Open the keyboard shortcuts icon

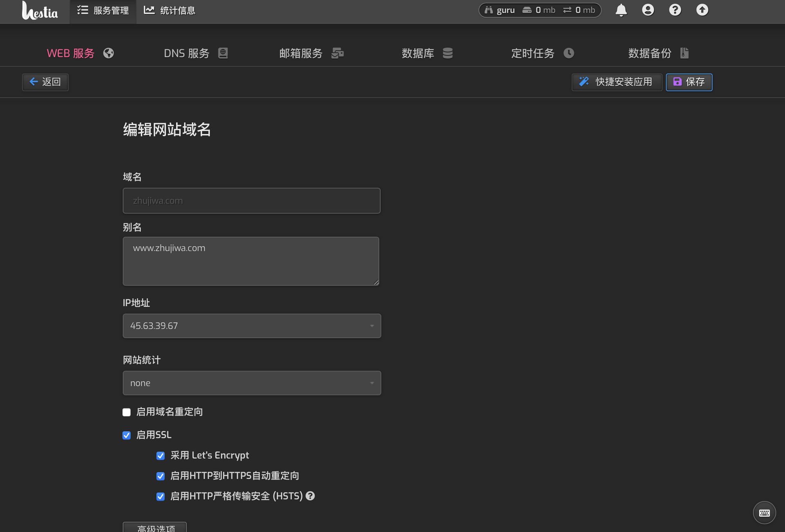point(764,512)
